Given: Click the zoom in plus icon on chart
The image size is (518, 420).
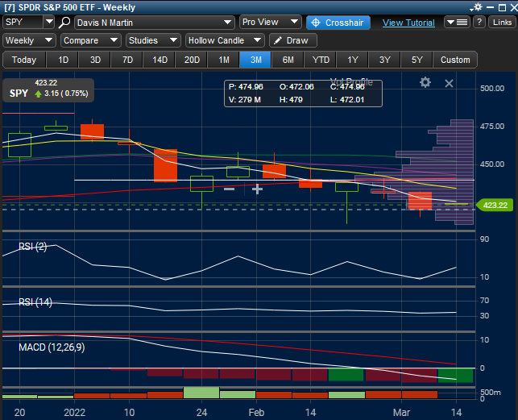Looking at the screenshot, I should pos(257,189).
